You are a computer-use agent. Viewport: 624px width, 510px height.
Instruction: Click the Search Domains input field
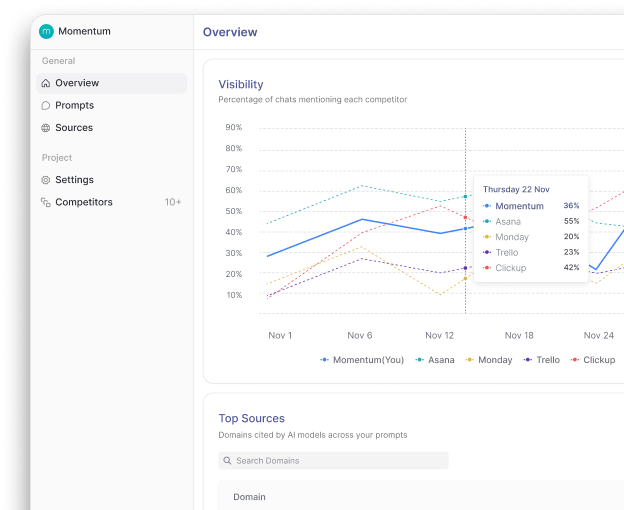click(333, 461)
